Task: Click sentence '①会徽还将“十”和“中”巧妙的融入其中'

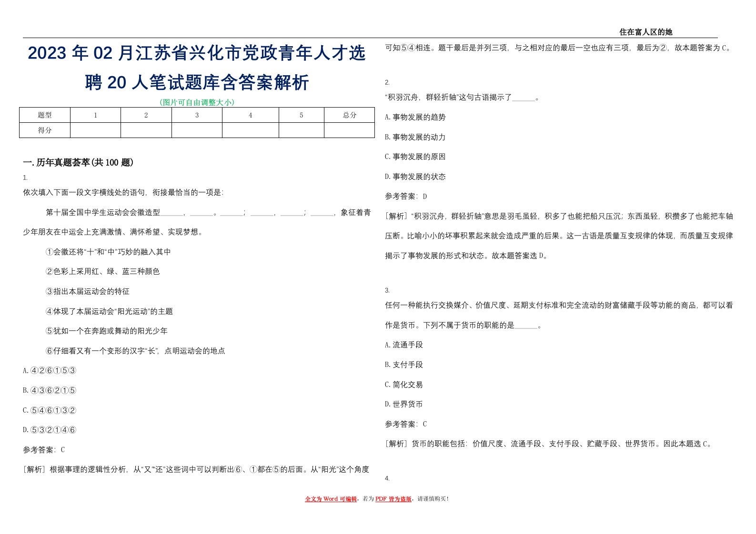Action: 108,252
